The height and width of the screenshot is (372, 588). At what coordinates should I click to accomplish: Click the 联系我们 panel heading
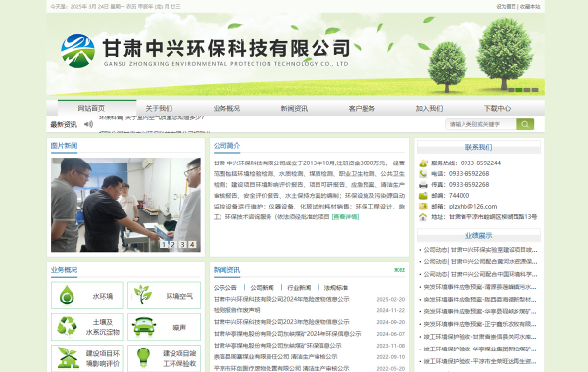[x=479, y=147]
